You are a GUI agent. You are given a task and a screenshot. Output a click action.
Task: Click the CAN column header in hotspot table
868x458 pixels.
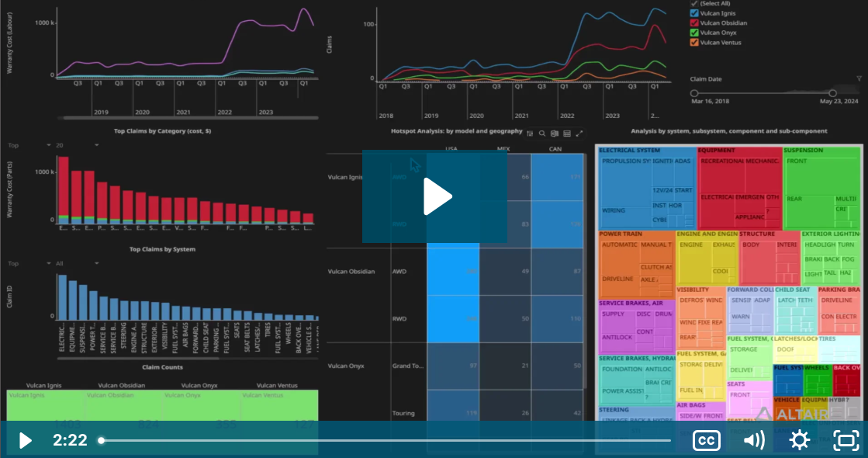pos(555,149)
